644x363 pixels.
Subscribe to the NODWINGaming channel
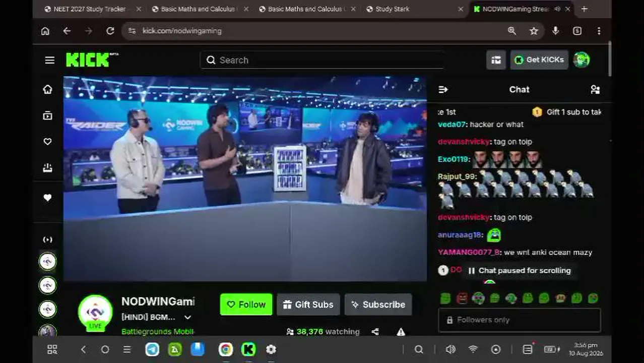pos(378,305)
